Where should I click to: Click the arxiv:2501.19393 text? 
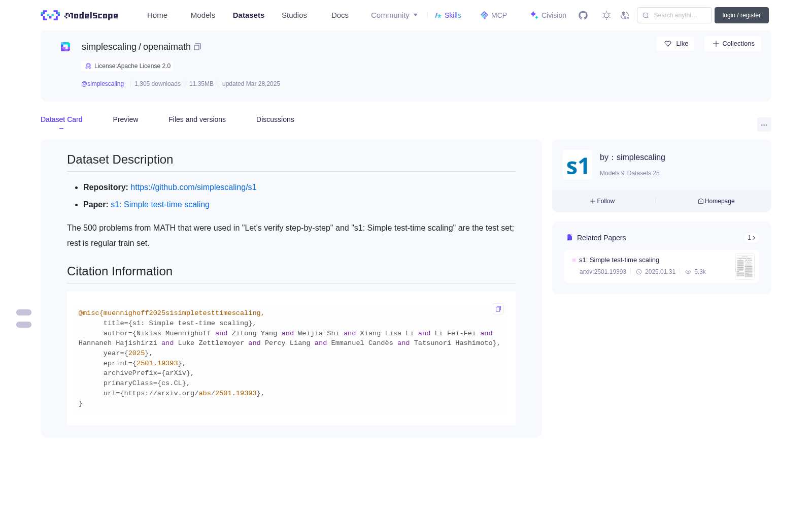603,272
